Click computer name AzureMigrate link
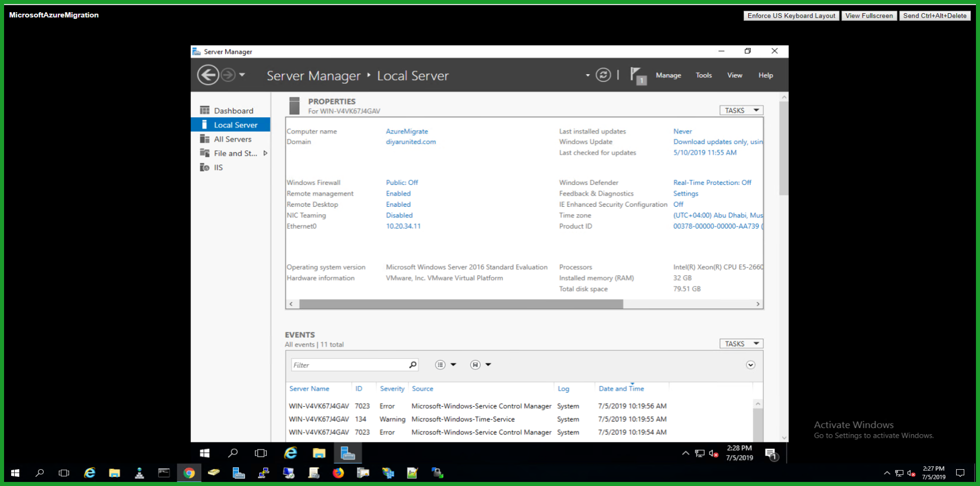The image size is (980, 486). pyautogui.click(x=407, y=131)
